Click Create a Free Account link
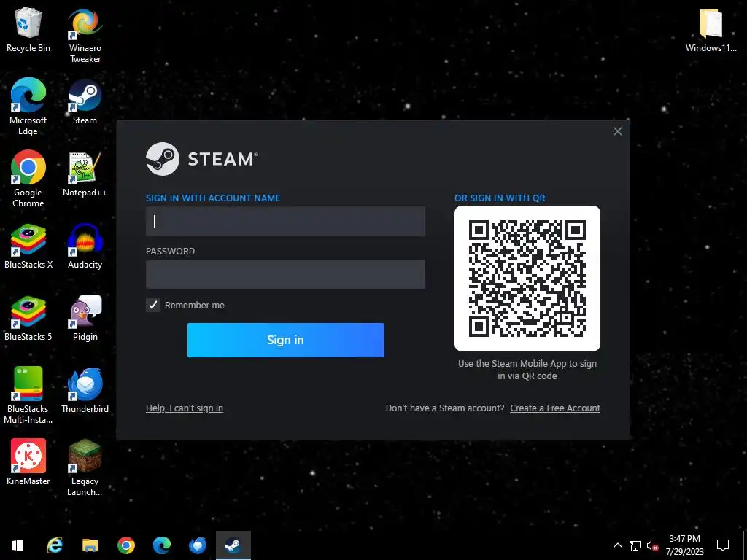This screenshot has height=560, width=747. pyautogui.click(x=555, y=408)
